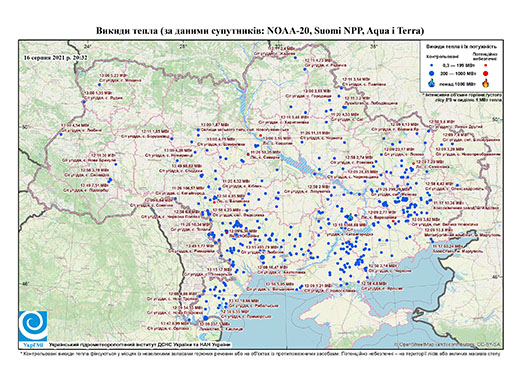Click the map title mentioning NOAA-20 satellites

[260, 31]
